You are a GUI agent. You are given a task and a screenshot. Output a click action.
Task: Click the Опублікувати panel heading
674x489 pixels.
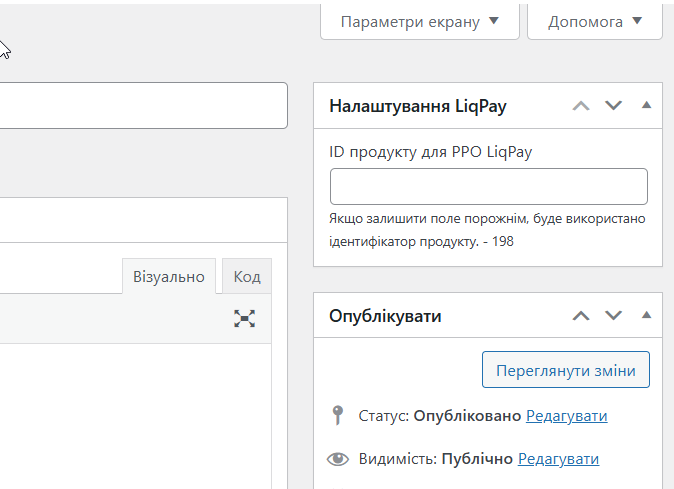coord(386,316)
